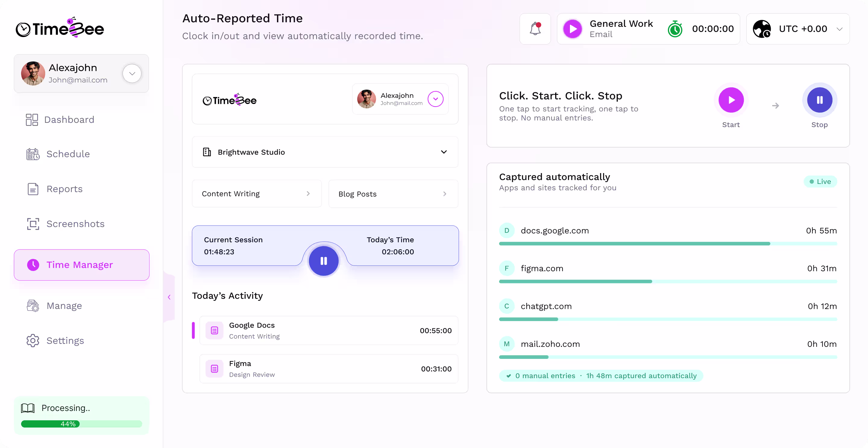This screenshot has height=448, width=868.
Task: Open Settings from the sidebar
Action: [x=55, y=341]
